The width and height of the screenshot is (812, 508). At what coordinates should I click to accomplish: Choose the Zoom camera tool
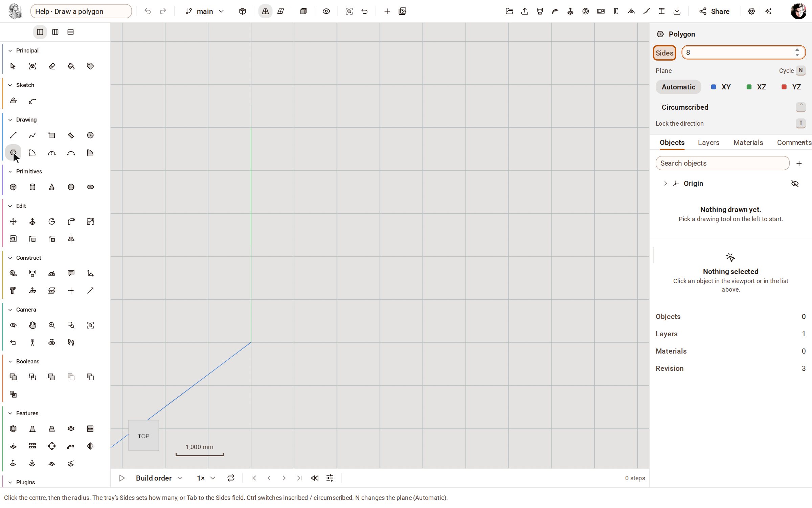point(52,325)
